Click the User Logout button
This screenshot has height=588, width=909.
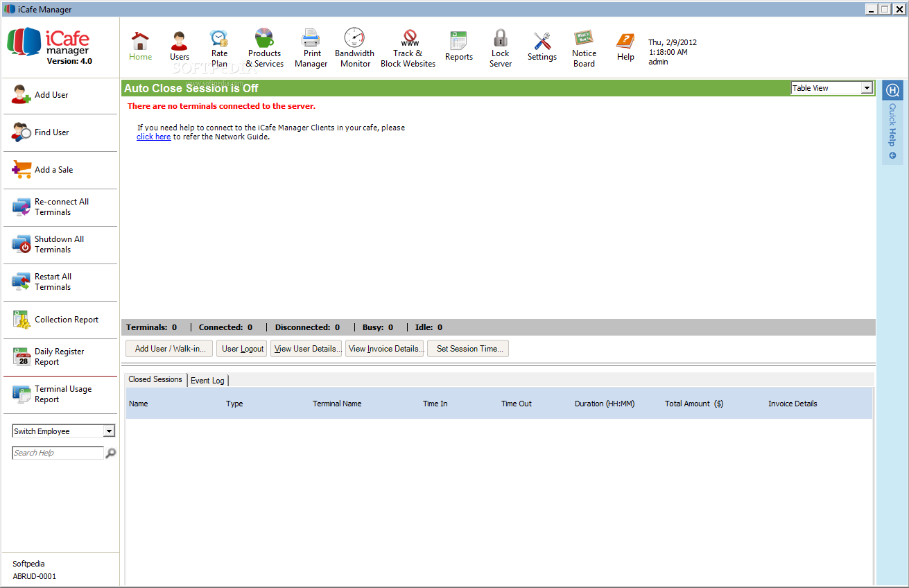click(243, 349)
